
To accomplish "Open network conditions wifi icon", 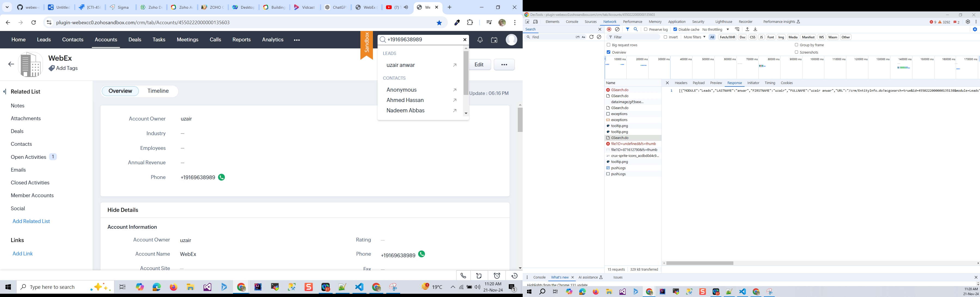I will [x=737, y=29].
